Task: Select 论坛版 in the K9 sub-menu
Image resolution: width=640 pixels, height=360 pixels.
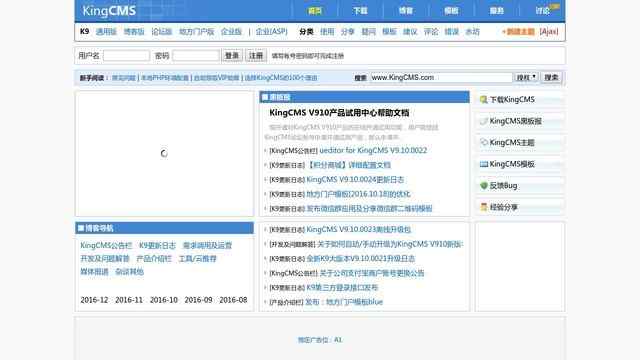Action: (162, 31)
